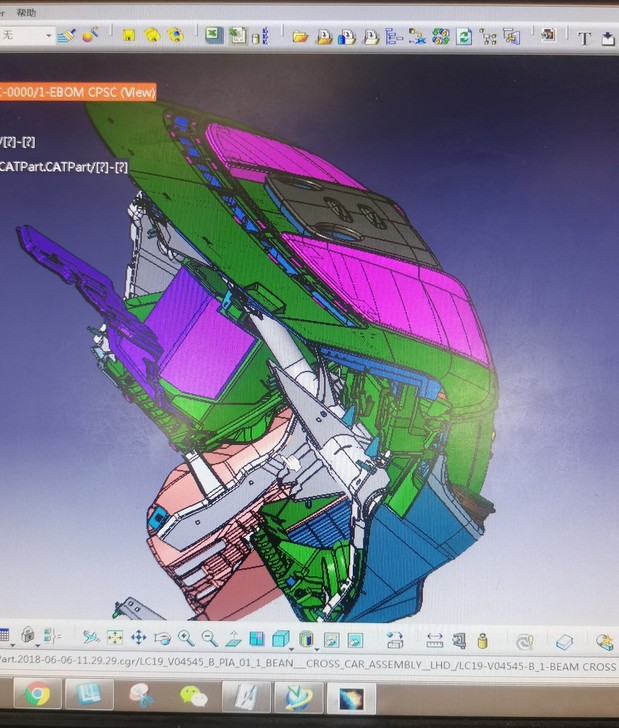The image size is (619, 728).
Task: Select the Rotate view tool
Action: point(162,638)
